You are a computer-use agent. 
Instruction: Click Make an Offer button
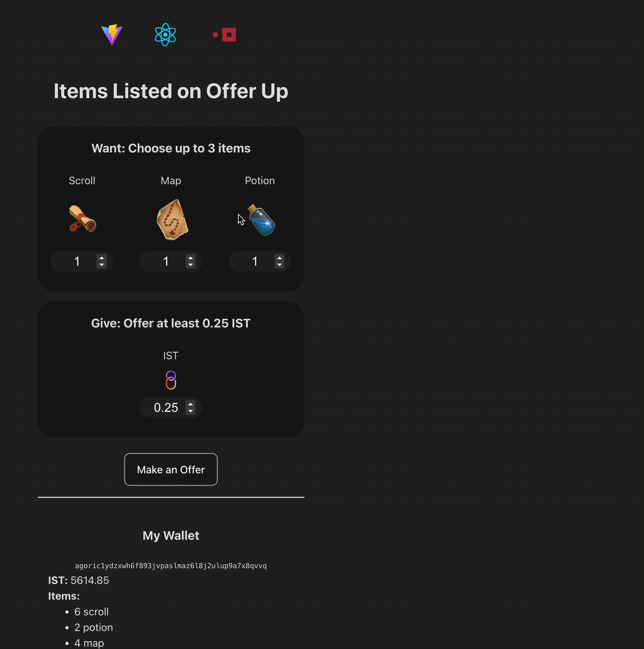click(x=170, y=469)
